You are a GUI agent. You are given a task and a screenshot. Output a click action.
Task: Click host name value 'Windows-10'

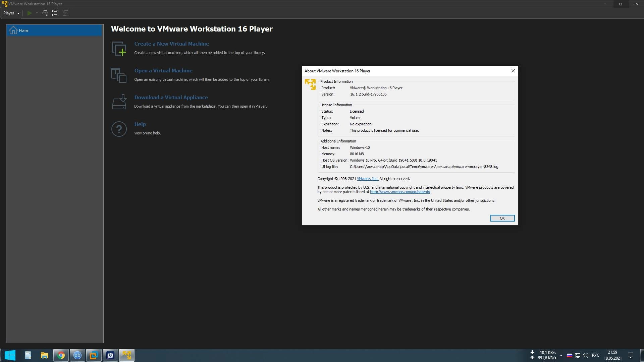pyautogui.click(x=360, y=147)
